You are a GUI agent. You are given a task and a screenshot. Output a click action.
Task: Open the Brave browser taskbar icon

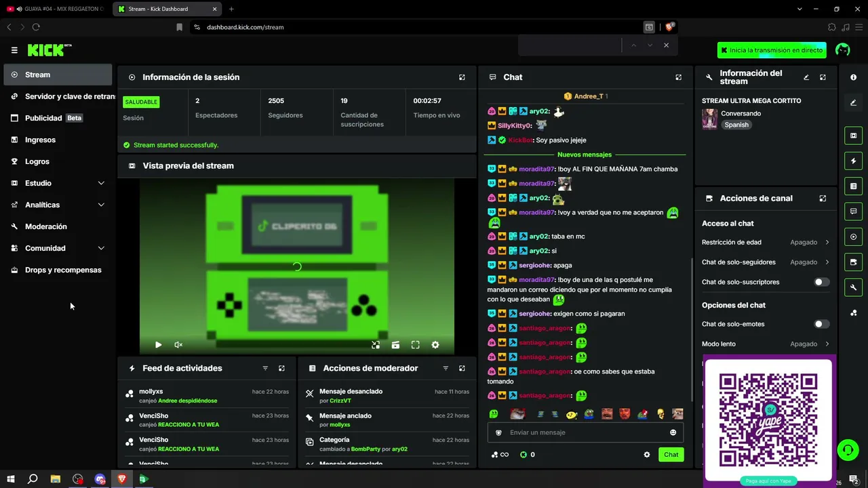point(122,479)
